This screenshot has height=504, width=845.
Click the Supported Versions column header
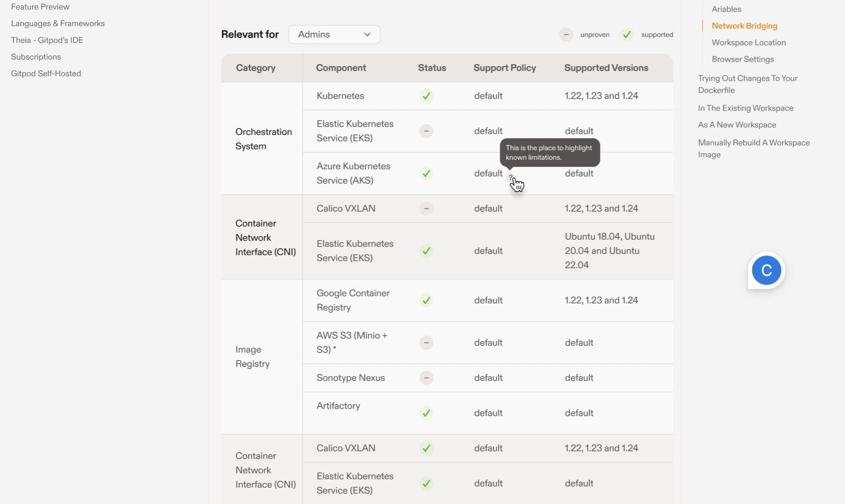coord(606,68)
